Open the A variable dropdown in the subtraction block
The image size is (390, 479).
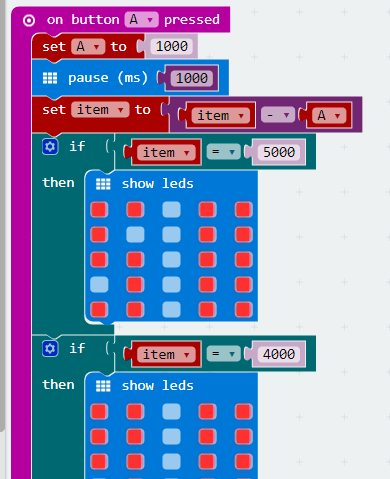point(329,115)
